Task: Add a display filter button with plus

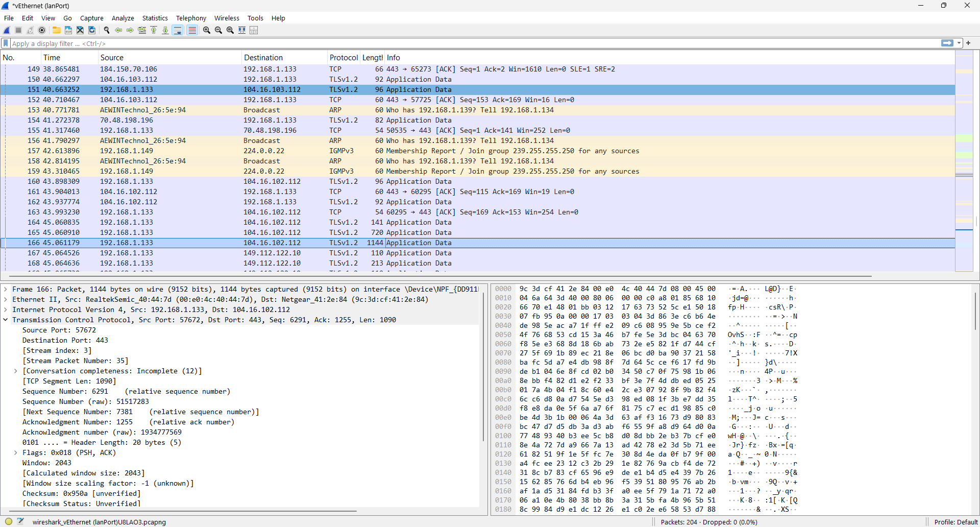Action: (x=968, y=43)
